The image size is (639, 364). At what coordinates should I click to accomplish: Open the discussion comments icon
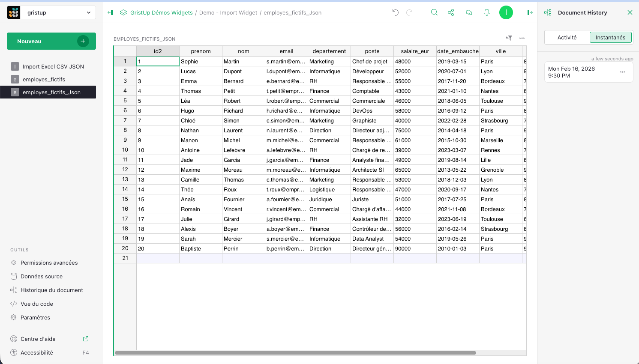pos(469,12)
